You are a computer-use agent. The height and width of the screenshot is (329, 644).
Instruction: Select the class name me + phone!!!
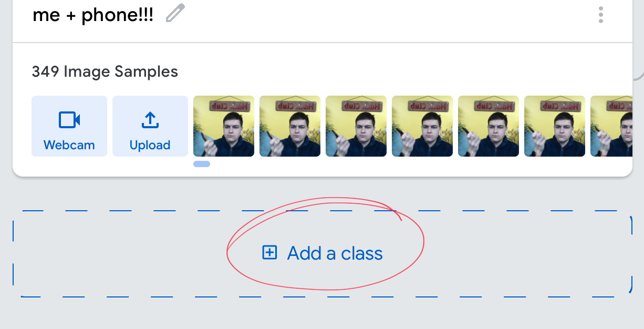pyautogui.click(x=93, y=15)
